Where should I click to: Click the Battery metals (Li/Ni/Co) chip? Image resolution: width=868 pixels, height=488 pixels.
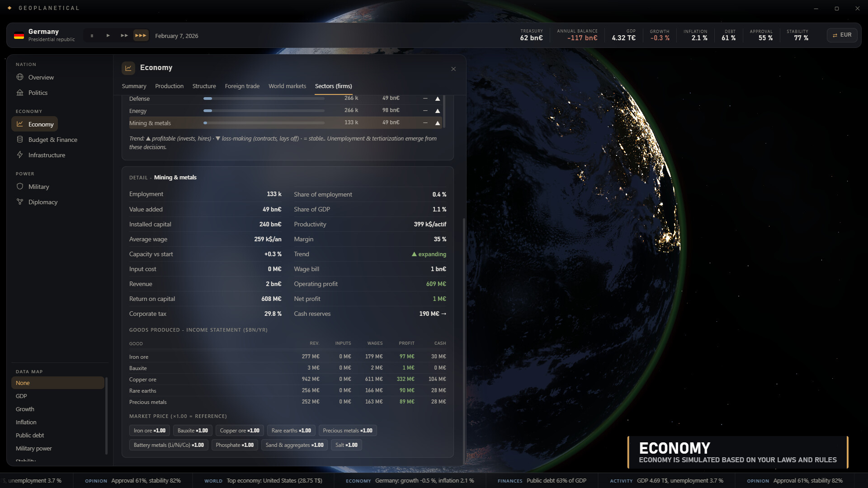point(169,445)
